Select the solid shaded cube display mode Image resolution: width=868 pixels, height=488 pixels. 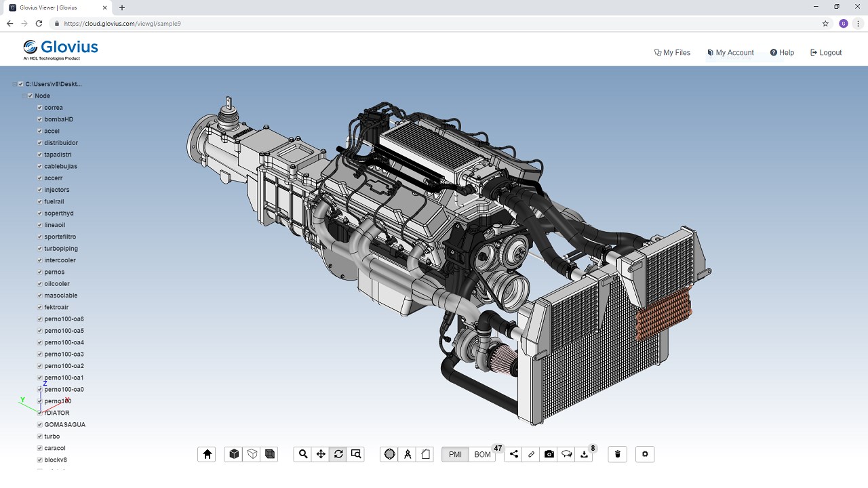coord(234,454)
